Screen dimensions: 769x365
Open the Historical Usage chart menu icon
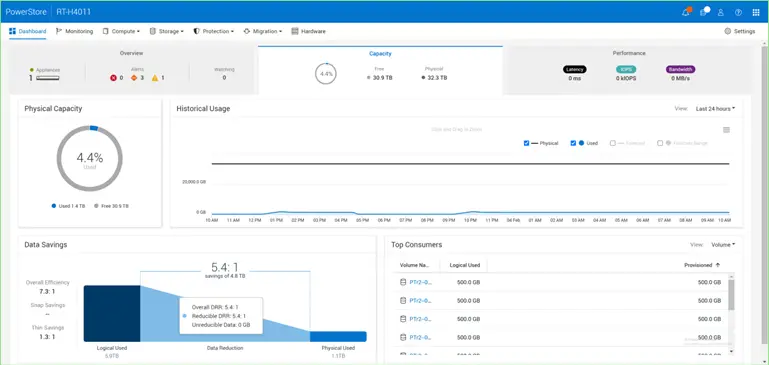coord(726,130)
